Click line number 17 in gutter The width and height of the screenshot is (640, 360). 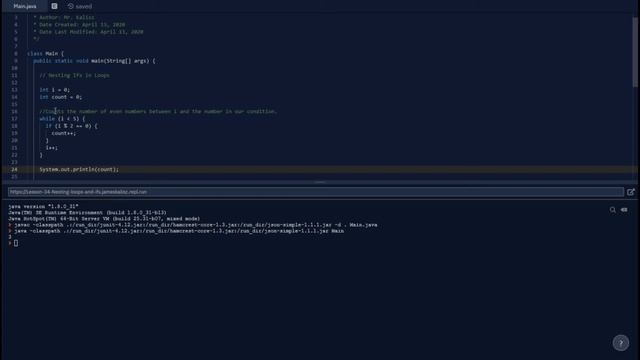14,119
